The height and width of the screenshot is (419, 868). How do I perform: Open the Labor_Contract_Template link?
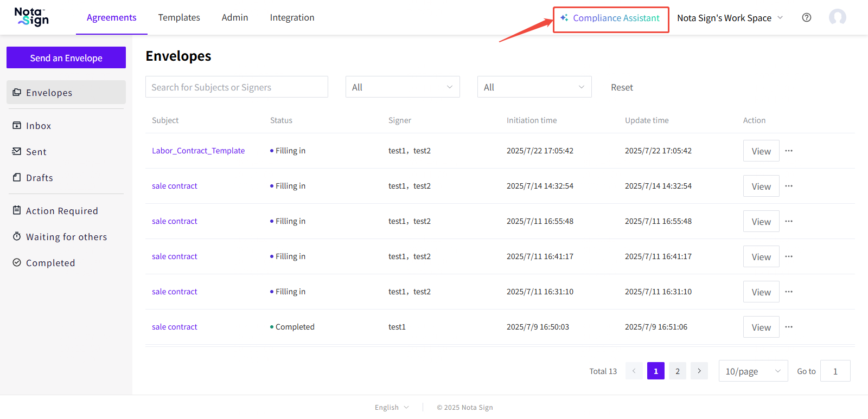[198, 151]
